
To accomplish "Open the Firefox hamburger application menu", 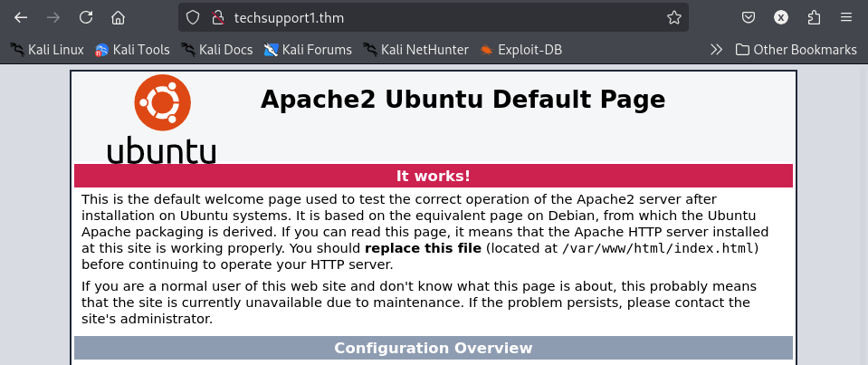I will (846, 18).
